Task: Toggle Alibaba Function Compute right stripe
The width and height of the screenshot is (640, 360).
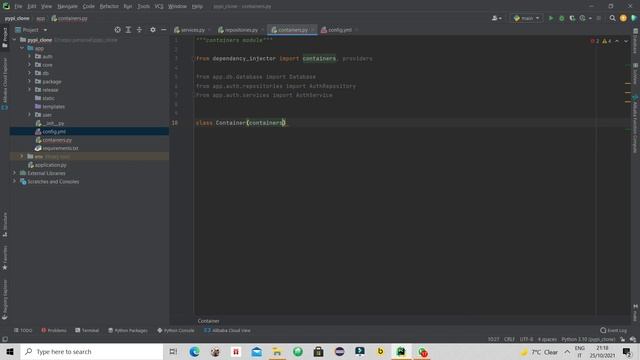Action: click(636, 124)
